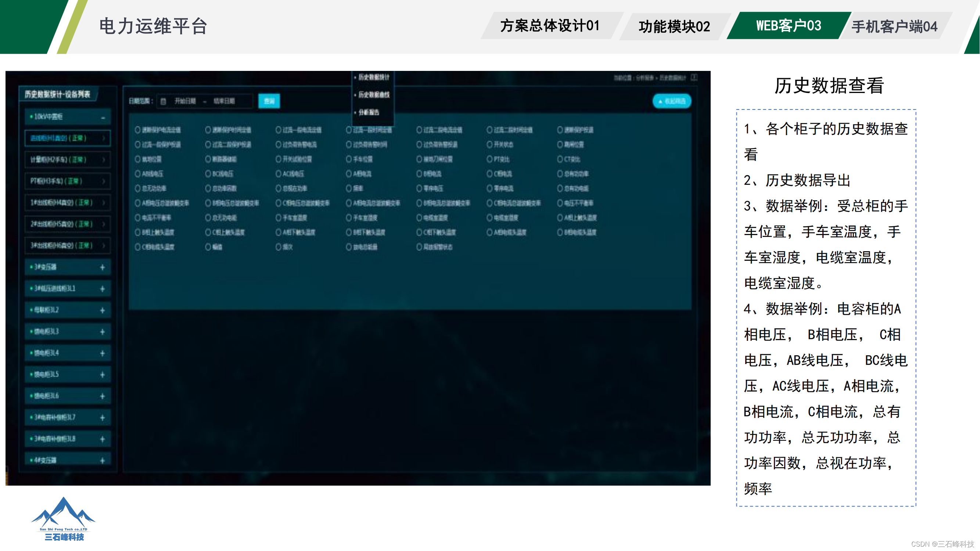Switch to the 功能模块02 tab
The image size is (980, 551).
tap(674, 26)
